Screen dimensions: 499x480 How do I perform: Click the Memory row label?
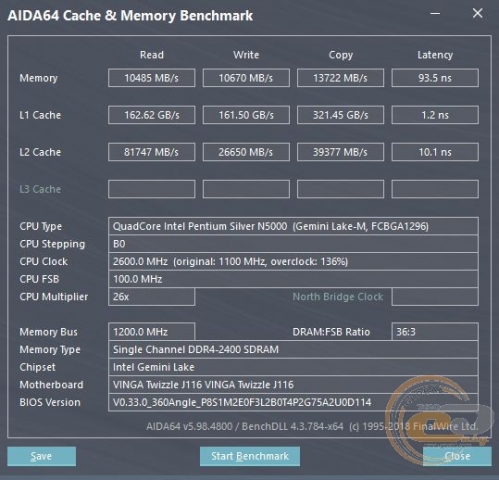point(38,78)
